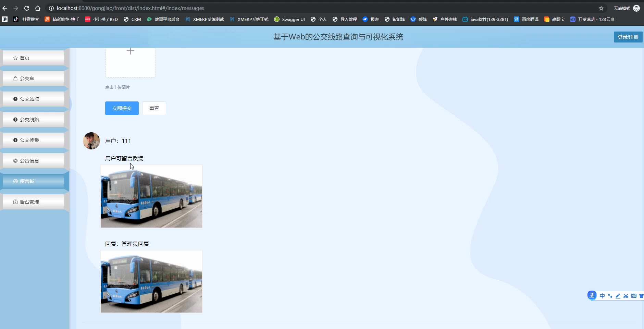Open the 抖音搜索 bookmark
This screenshot has height=329, width=644.
26,19
